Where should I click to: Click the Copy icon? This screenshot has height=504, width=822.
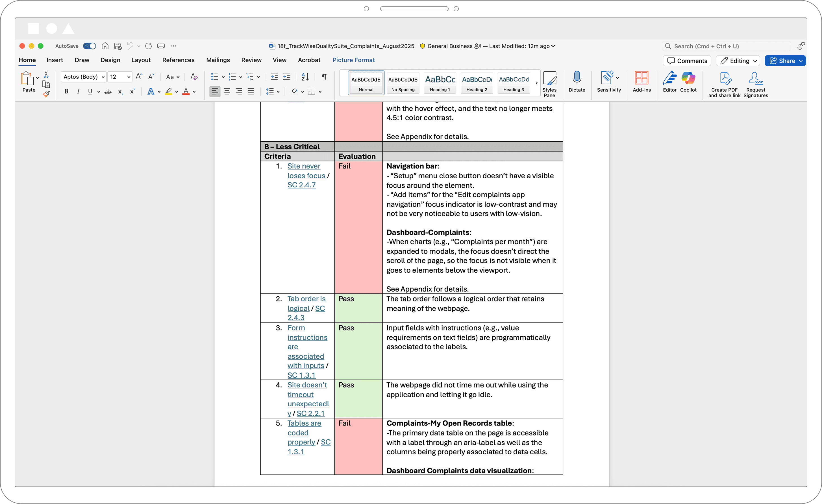click(46, 84)
